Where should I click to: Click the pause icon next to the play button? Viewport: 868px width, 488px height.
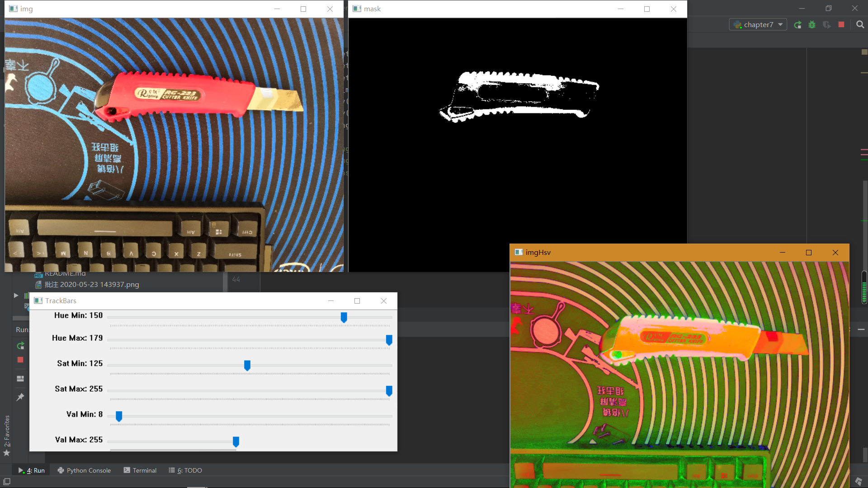click(x=26, y=295)
